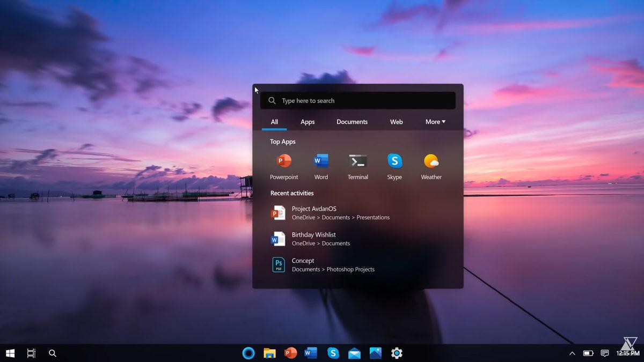
Task: Open the notification center icon
Action: pos(604,353)
